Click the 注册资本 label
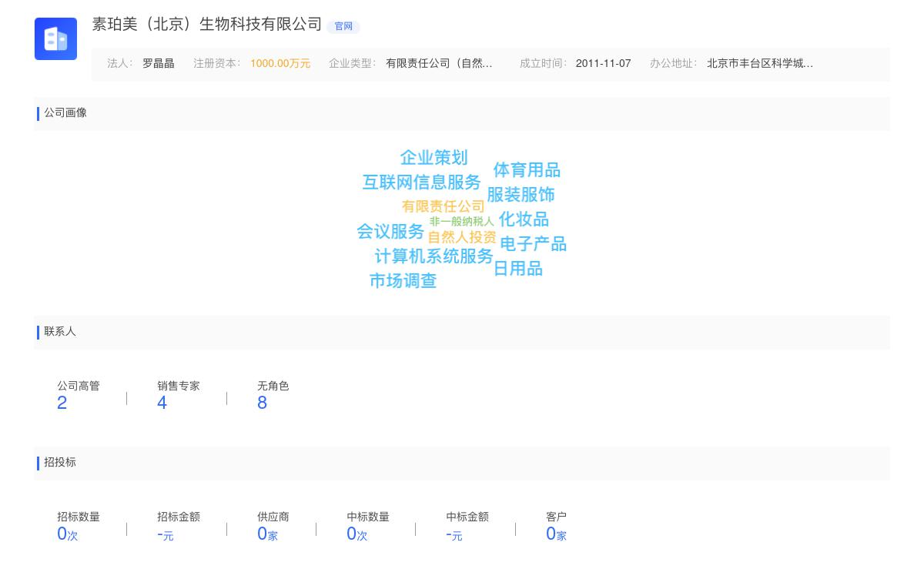 [217, 64]
